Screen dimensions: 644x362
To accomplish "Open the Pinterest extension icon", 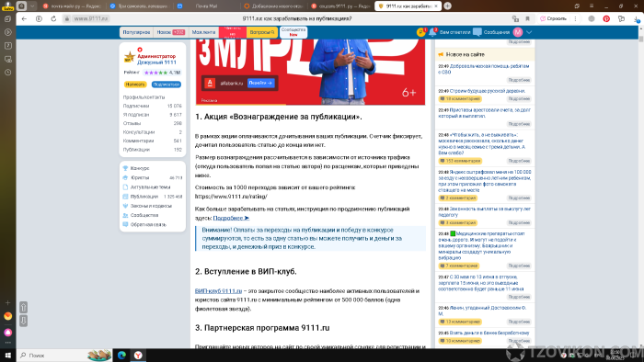I will click(x=606, y=19).
